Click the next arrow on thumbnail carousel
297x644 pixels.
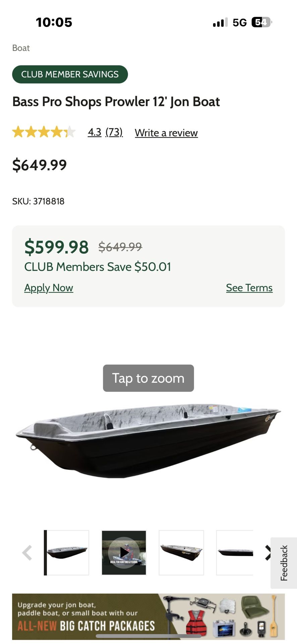point(269,552)
